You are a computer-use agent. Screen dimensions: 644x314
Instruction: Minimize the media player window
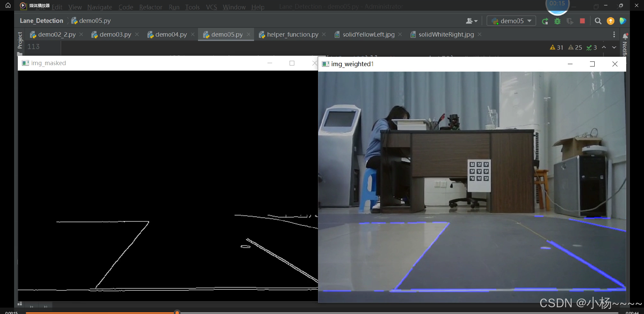(606, 5)
